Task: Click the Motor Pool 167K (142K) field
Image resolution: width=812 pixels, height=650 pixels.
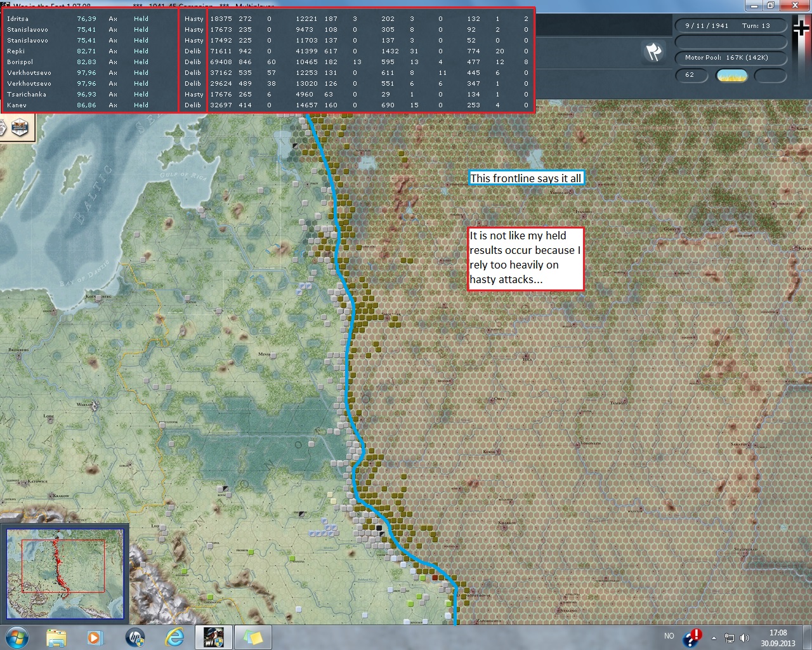Action: [x=731, y=58]
